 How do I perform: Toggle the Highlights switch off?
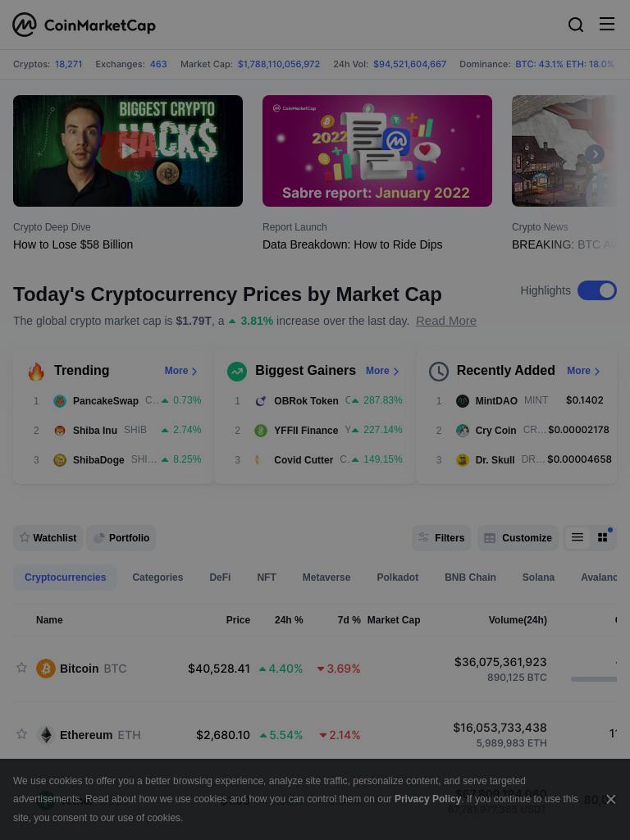tap(597, 290)
